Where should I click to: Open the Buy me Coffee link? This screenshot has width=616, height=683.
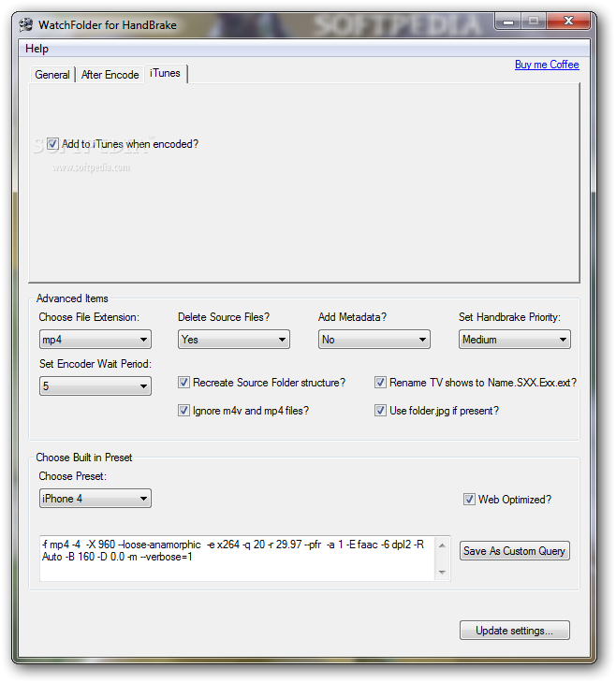point(547,65)
